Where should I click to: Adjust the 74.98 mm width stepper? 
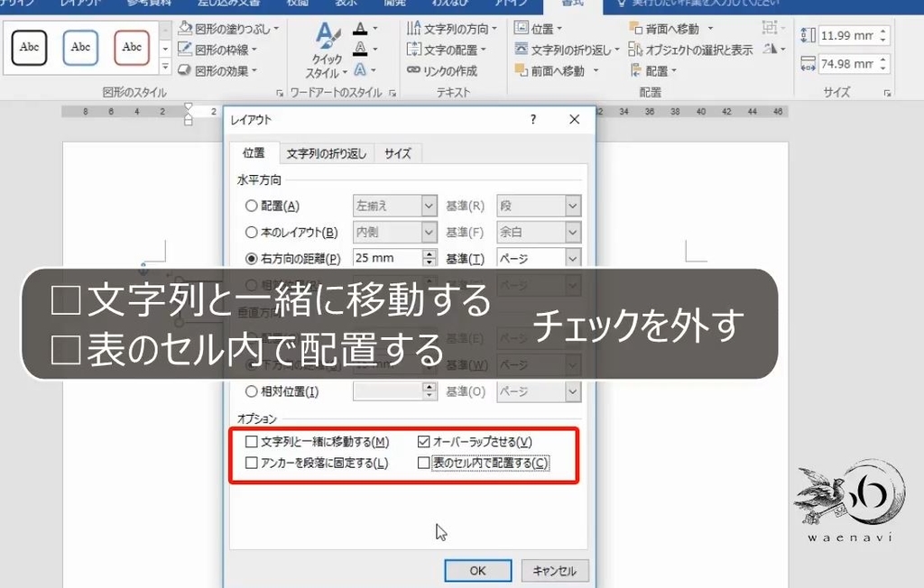882,64
